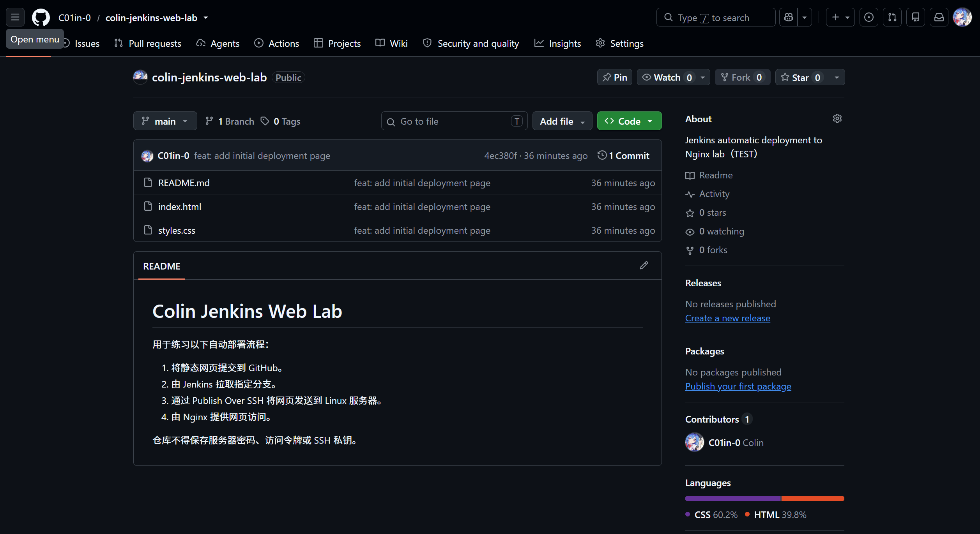Edit README with the pencil icon
Image resolution: width=980 pixels, height=534 pixels.
[644, 265]
